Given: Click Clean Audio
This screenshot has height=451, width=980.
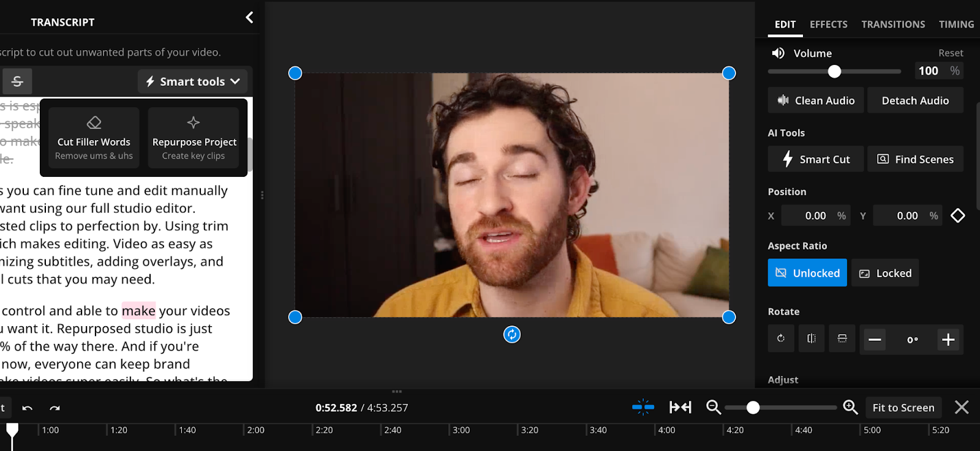Looking at the screenshot, I should click(816, 100).
